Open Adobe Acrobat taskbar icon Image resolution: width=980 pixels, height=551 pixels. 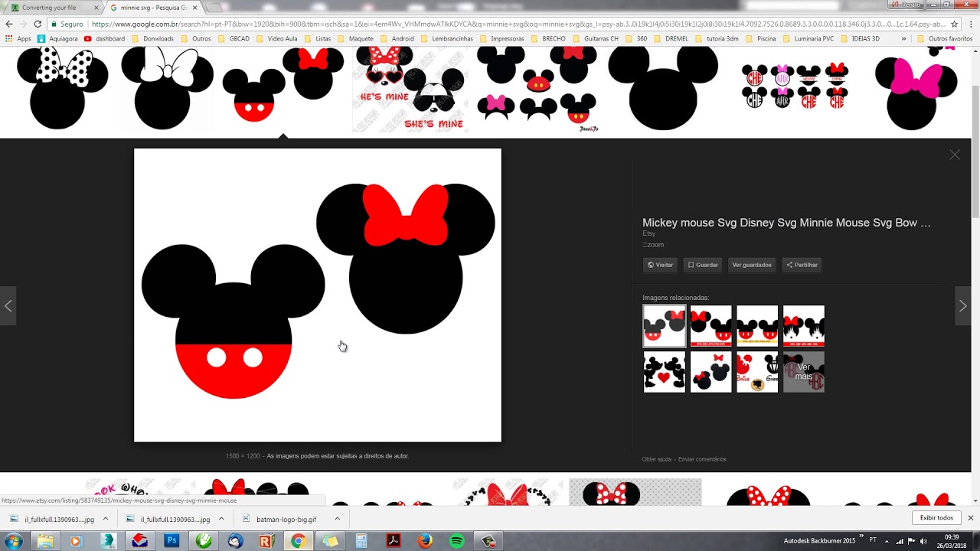394,541
